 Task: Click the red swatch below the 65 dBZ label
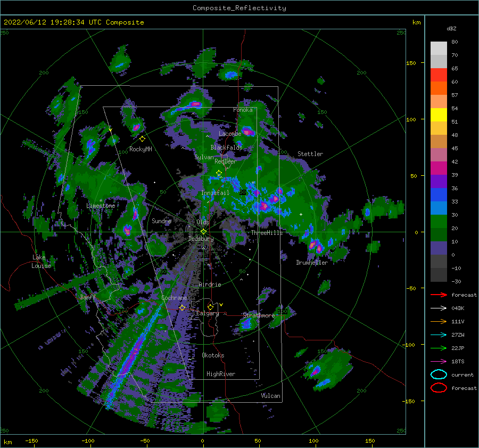pos(439,75)
